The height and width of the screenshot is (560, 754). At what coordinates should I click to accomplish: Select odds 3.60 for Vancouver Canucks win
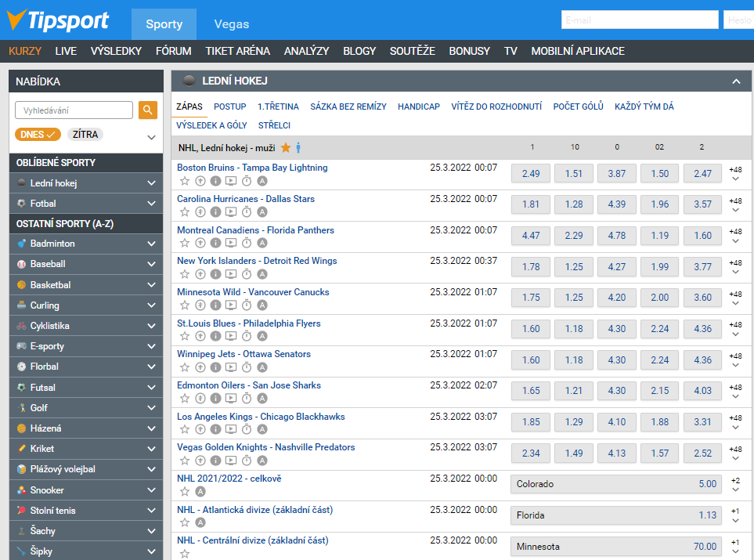702,298
